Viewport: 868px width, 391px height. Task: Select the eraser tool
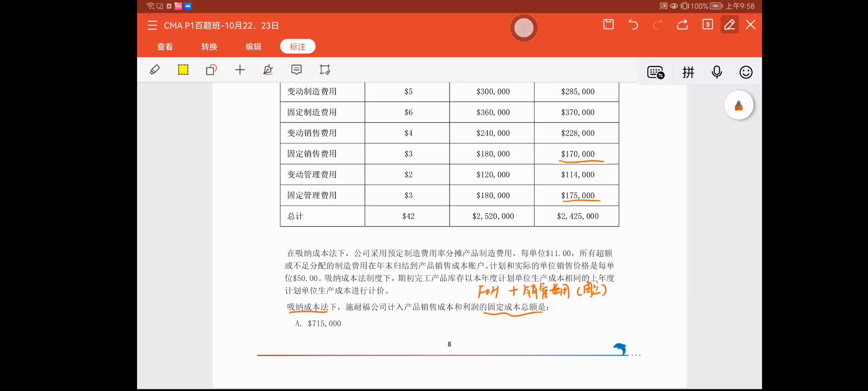155,70
